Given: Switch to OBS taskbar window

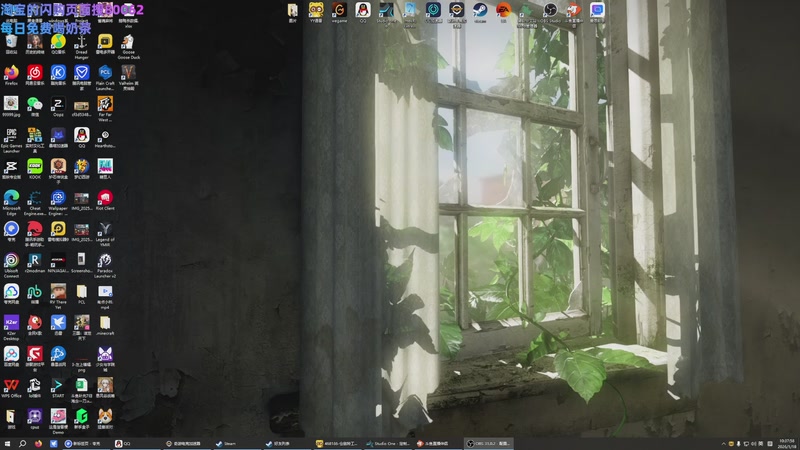Looking at the screenshot, I should (x=489, y=444).
